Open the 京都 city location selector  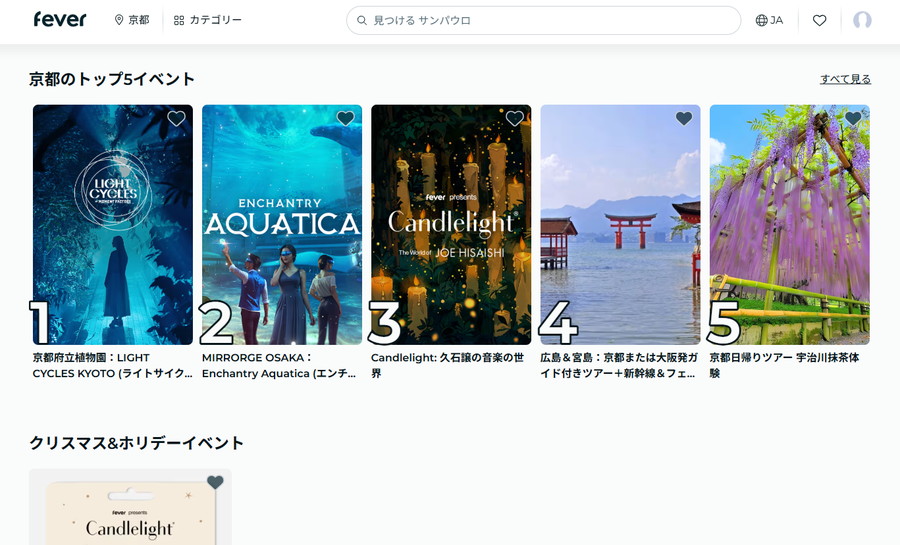(x=132, y=20)
